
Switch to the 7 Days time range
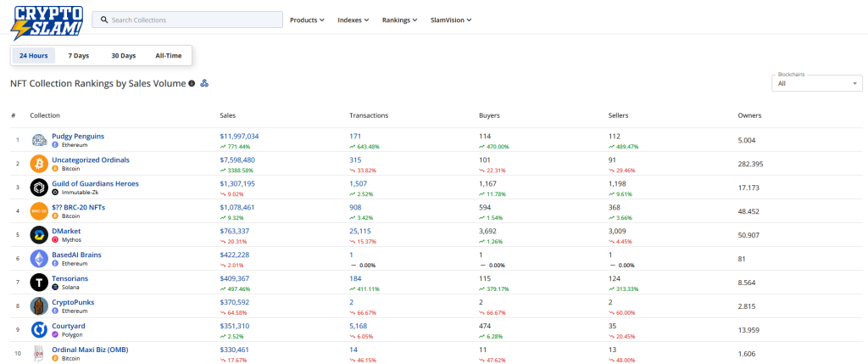(x=79, y=56)
